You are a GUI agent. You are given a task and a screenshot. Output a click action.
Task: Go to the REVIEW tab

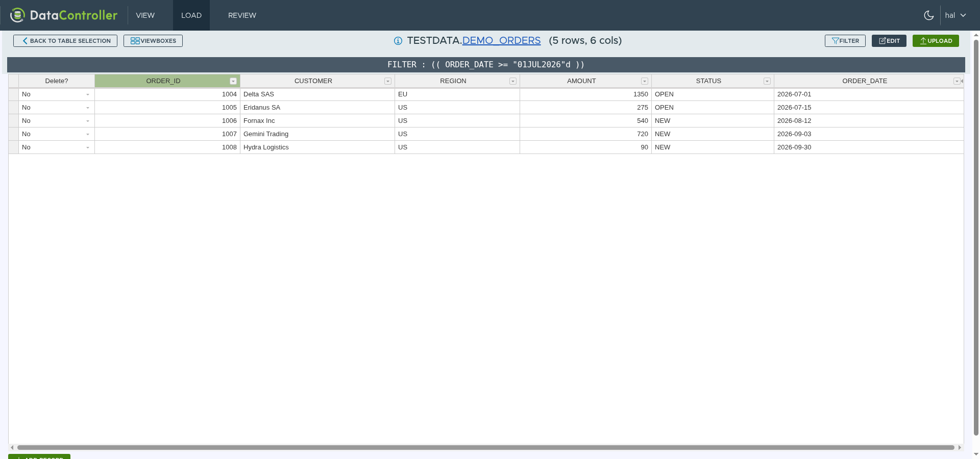[242, 15]
